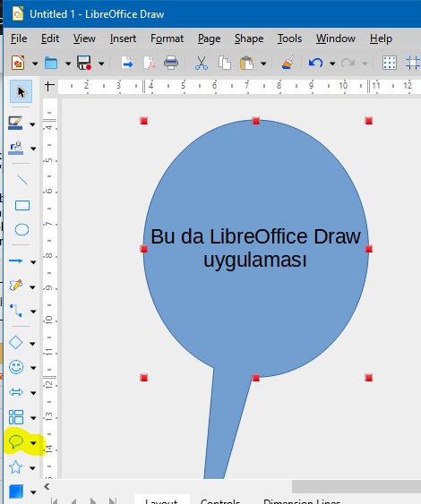Open the Window menu
Screen dimensions: 421x504
335,38
